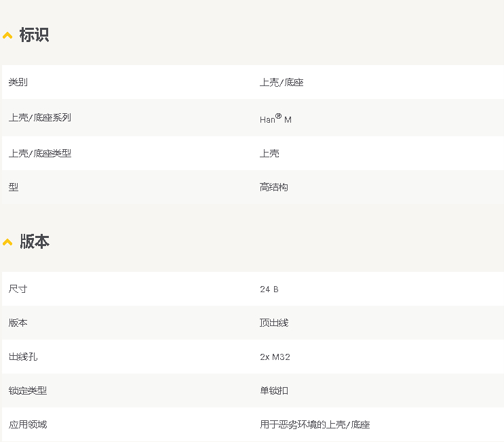Select the 顶出线 value
This screenshot has height=442, width=504.
tap(274, 323)
